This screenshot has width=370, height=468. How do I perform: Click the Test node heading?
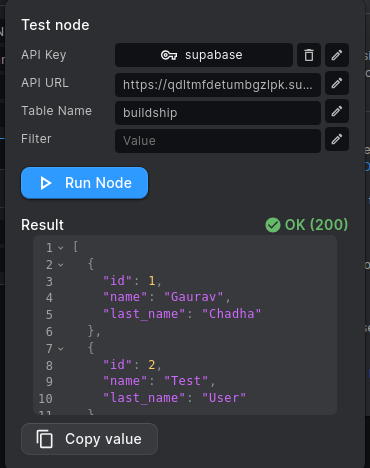coord(55,25)
